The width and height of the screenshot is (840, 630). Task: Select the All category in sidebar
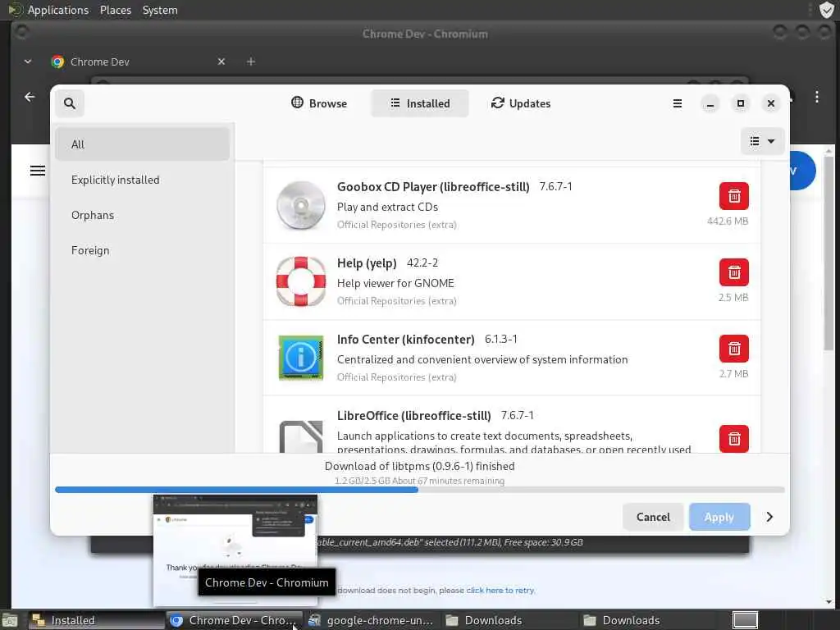143,144
